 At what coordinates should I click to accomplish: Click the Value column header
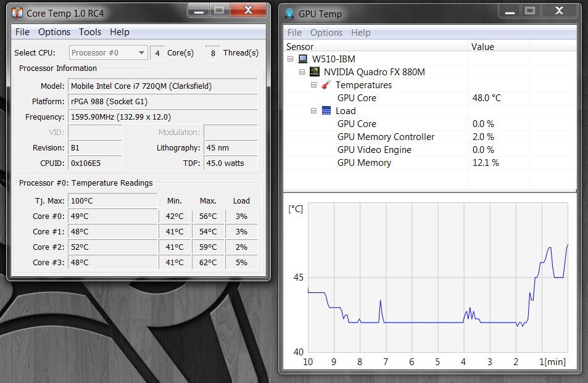pos(499,46)
